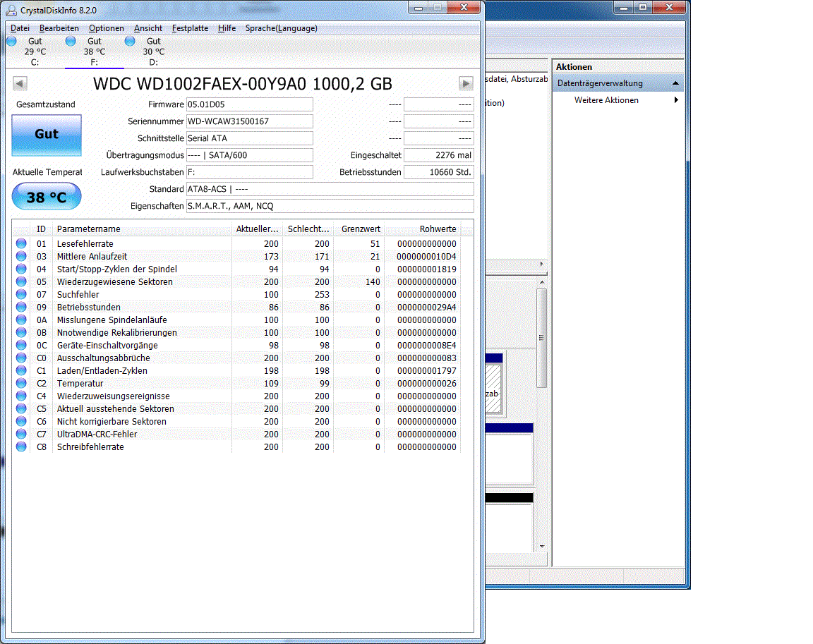Click scroll up arrow in background window

click(x=542, y=282)
